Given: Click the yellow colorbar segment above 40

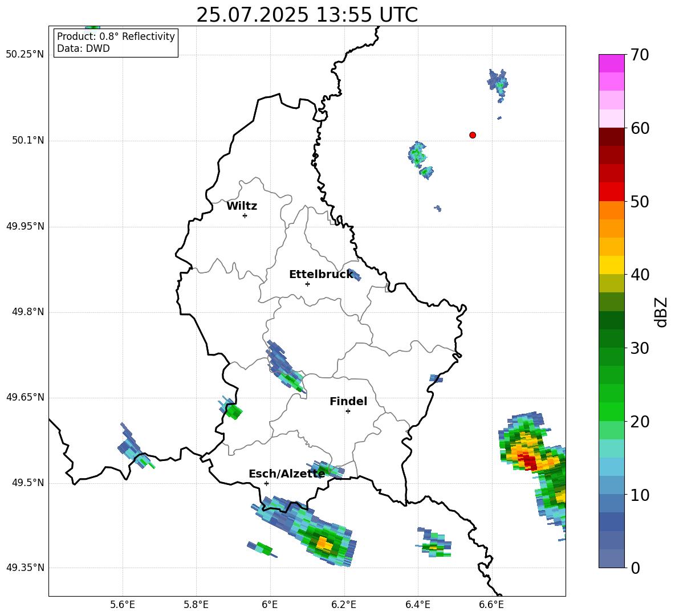Looking at the screenshot, I should point(611,264).
